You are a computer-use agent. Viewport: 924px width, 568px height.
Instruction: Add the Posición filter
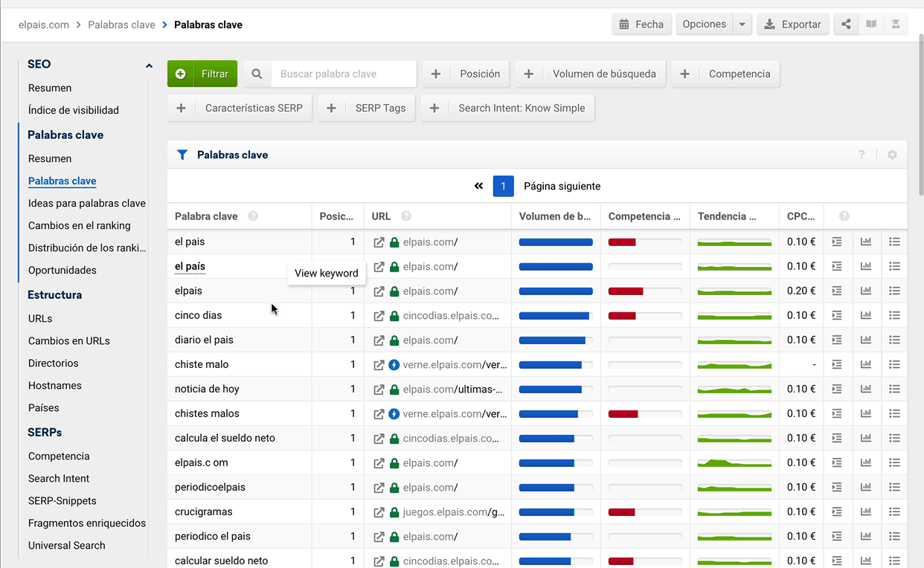pos(466,74)
